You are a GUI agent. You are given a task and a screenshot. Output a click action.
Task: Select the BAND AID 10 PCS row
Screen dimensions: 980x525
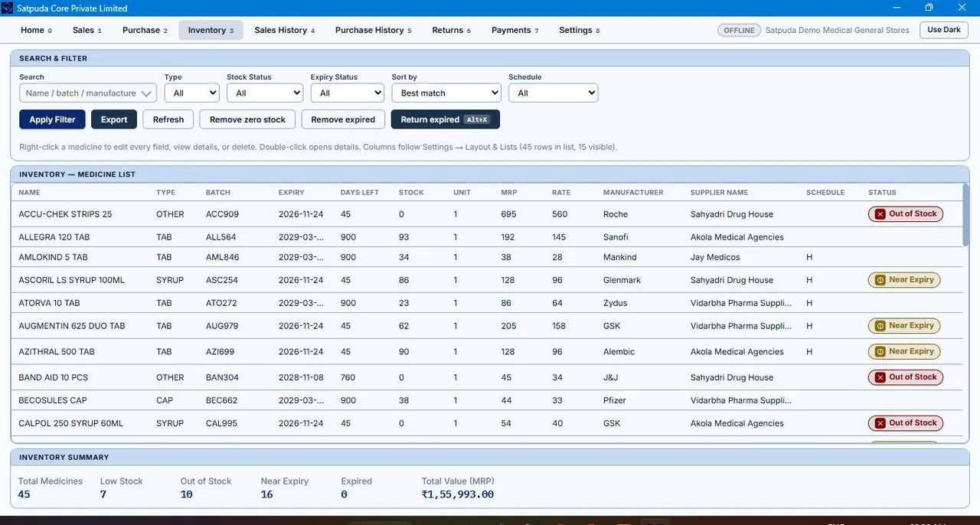pos(487,377)
